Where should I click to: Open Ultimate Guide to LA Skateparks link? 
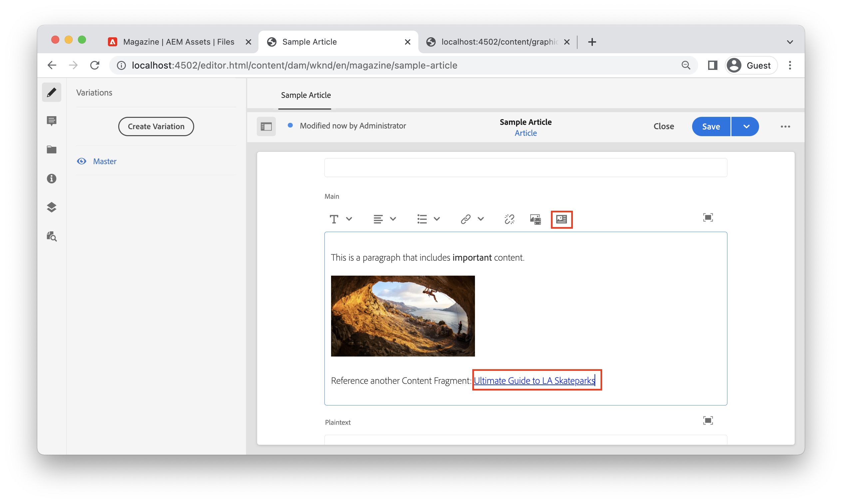[x=534, y=380]
